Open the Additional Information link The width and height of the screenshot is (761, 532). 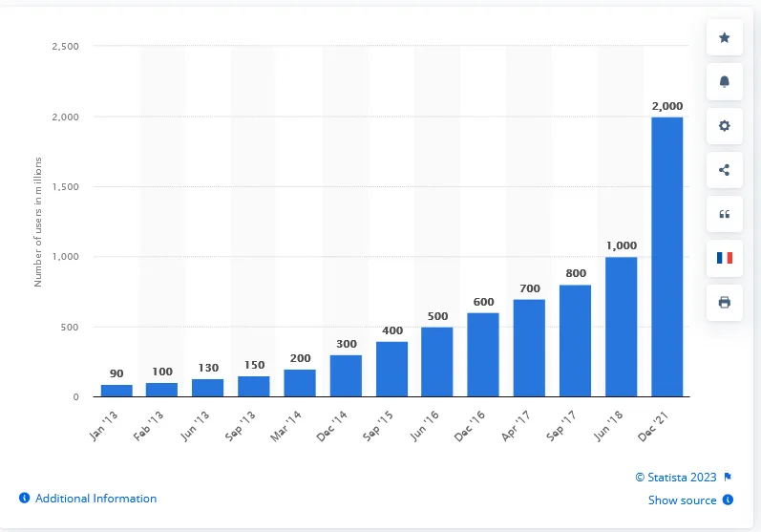96,499
